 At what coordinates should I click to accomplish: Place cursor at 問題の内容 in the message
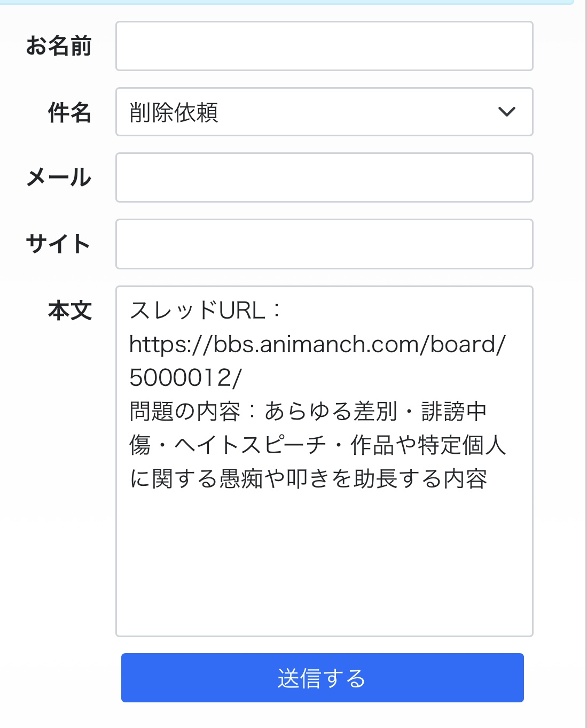point(185,412)
